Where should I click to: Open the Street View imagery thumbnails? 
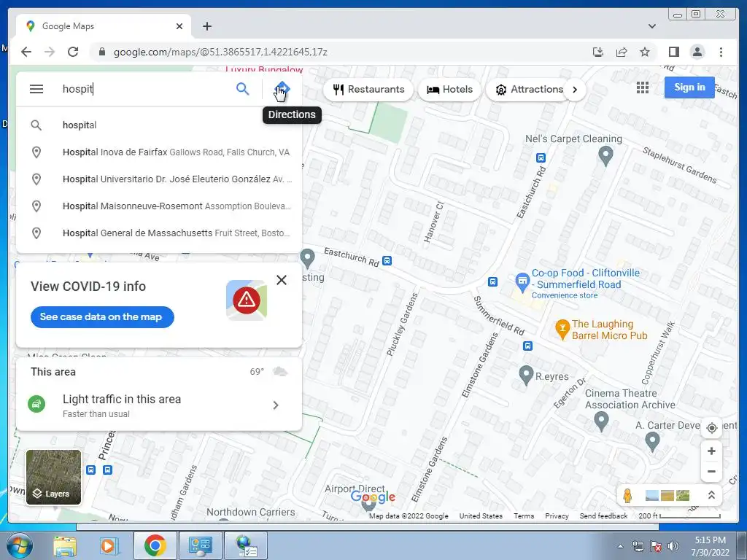point(667,496)
